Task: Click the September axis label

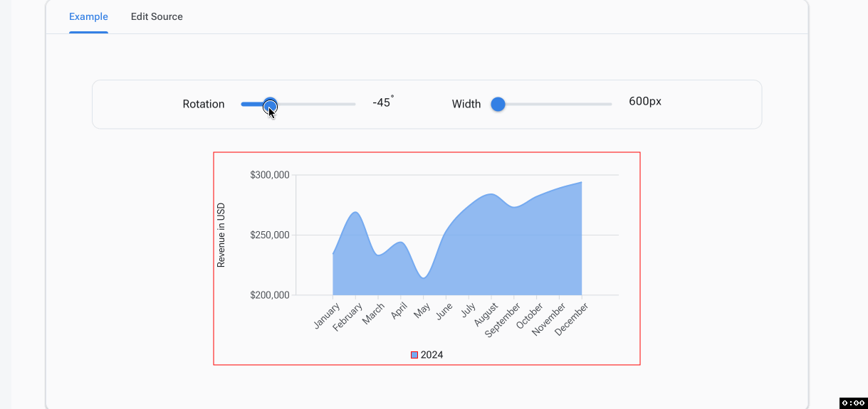Action: click(503, 320)
